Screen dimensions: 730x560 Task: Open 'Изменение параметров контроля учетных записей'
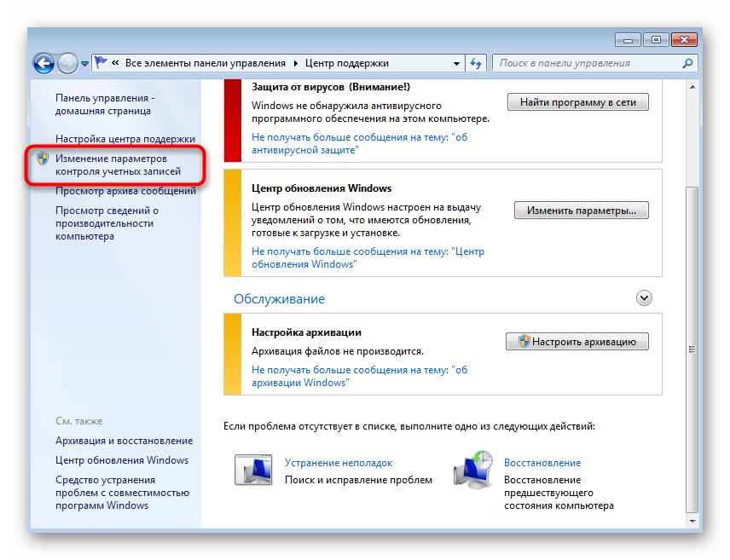click(119, 165)
